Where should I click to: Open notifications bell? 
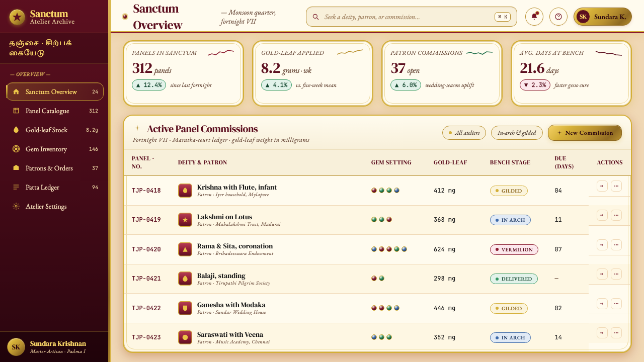click(534, 17)
